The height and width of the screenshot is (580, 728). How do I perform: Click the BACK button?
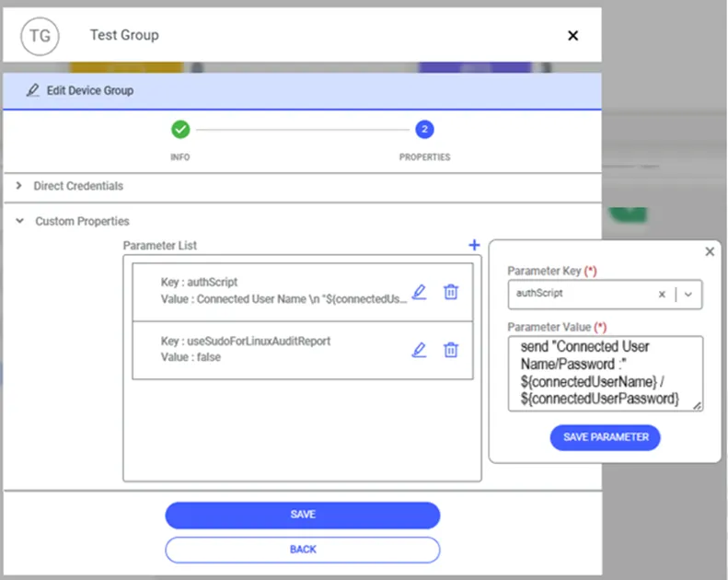(x=302, y=550)
